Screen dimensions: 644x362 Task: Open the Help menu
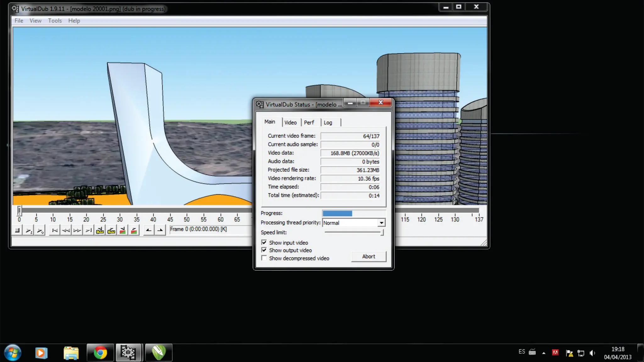[74, 21]
